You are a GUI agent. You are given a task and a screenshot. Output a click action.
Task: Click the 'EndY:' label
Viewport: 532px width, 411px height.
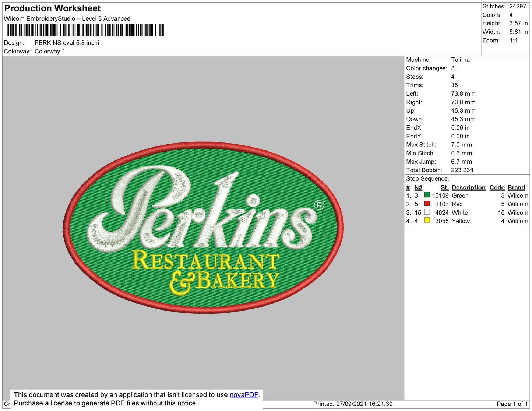414,136
